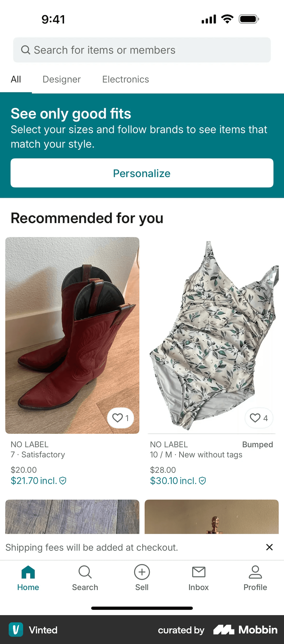Screen dimensions: 284x644
Task: Open the red cowboy boots listing photo
Action: pos(72,335)
